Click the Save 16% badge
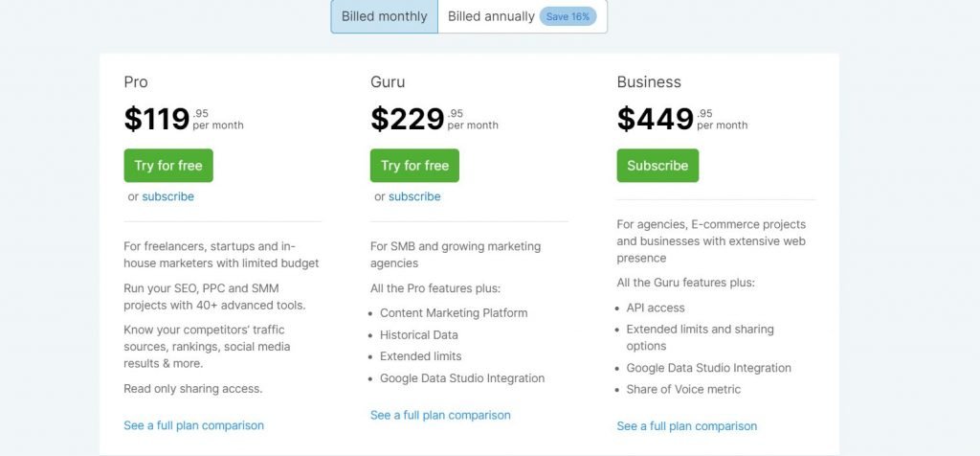 coord(568,17)
